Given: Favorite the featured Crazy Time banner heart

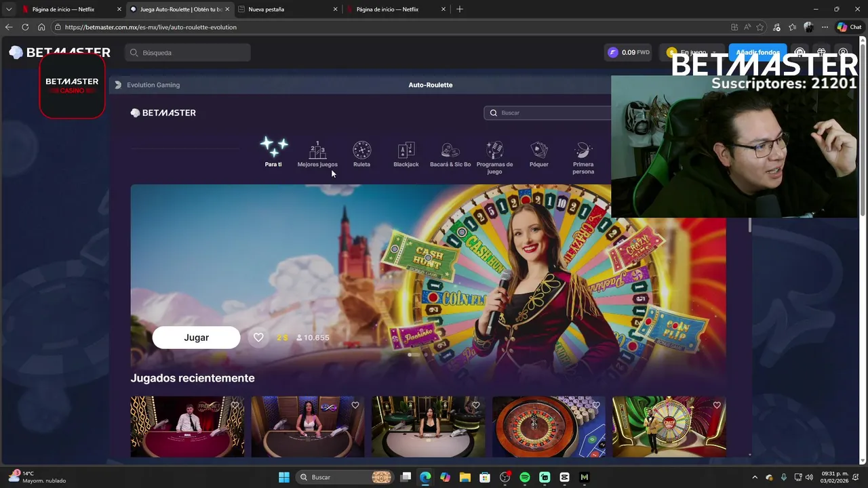Looking at the screenshot, I should 258,338.
